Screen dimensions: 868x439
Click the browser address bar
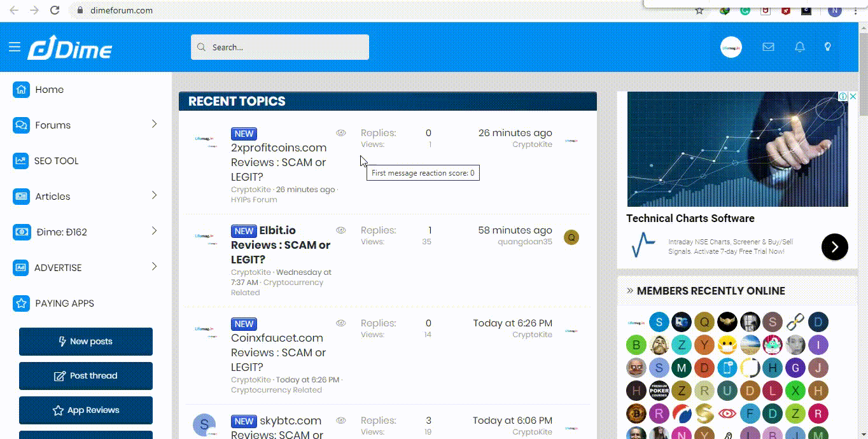(x=382, y=11)
